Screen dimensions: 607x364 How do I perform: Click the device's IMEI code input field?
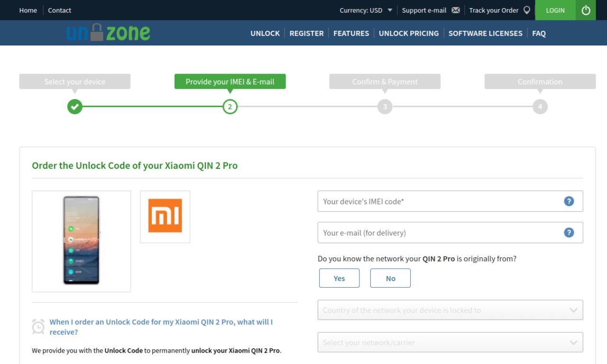(450, 201)
